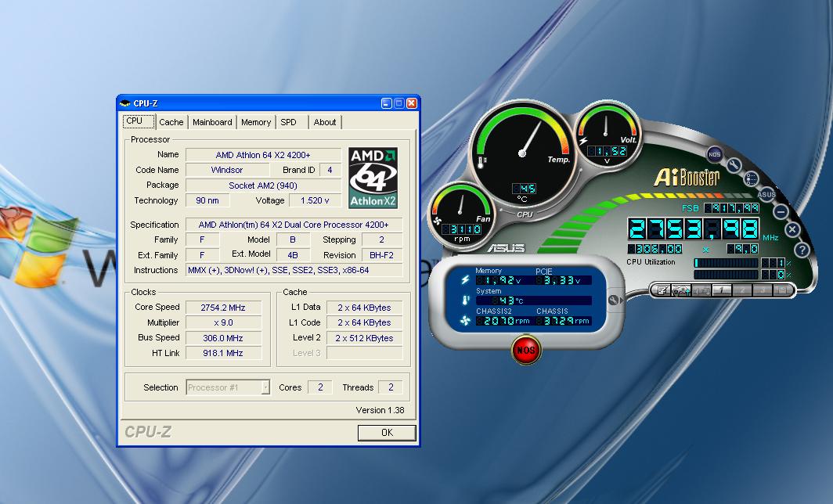The height and width of the screenshot is (504, 833).
Task: Click the 306.00 bus frequency readout
Action: (x=655, y=249)
